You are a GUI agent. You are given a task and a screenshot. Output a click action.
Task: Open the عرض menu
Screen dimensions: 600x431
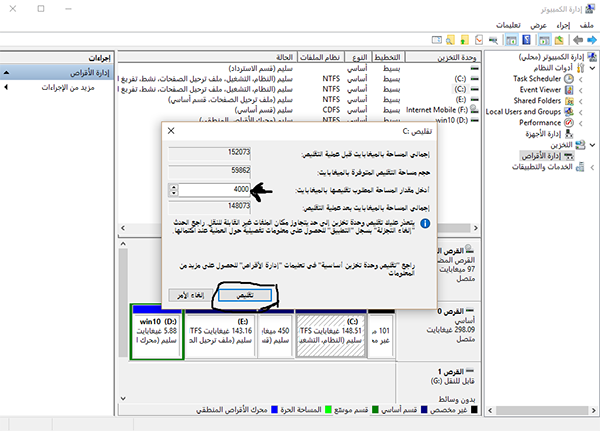click(538, 22)
